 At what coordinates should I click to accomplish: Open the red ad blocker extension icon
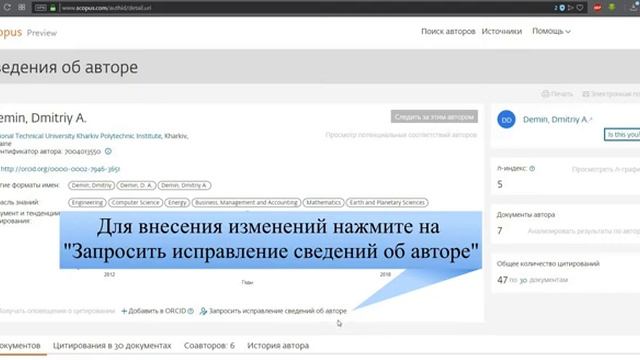point(597,8)
